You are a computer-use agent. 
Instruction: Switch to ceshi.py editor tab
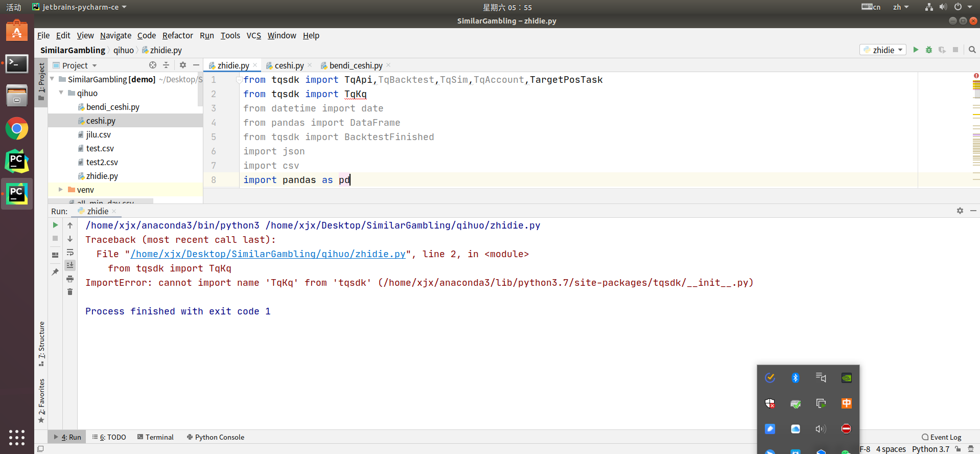pyautogui.click(x=289, y=65)
